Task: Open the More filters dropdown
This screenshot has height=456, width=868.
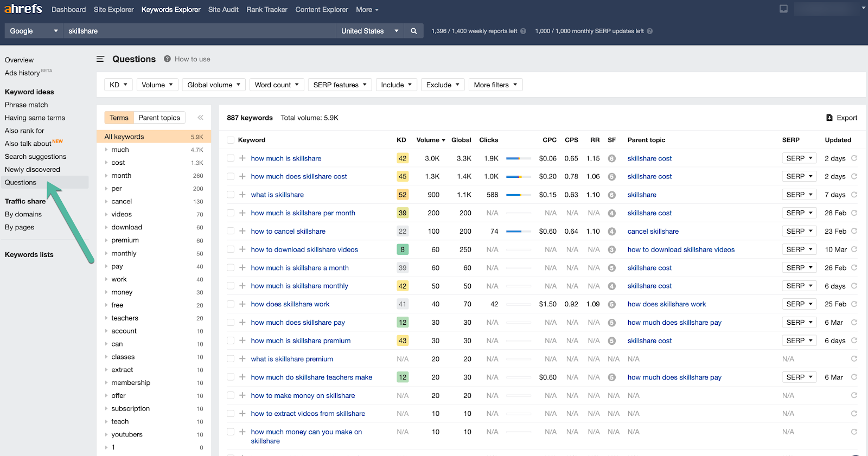Action: (495, 85)
